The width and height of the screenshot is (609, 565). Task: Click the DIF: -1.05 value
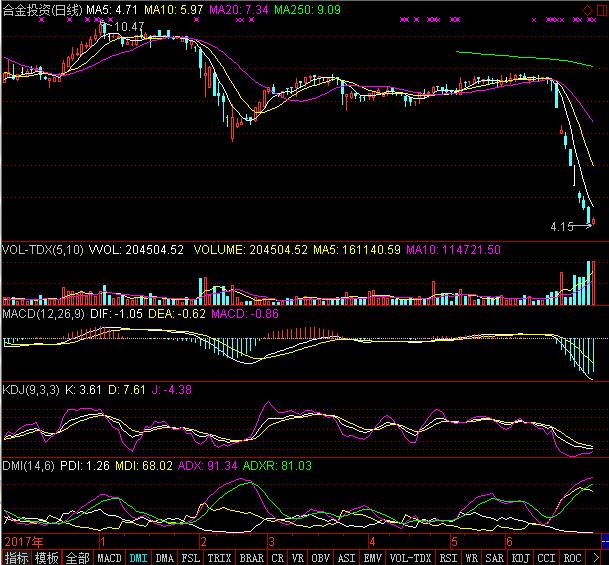coord(117,314)
